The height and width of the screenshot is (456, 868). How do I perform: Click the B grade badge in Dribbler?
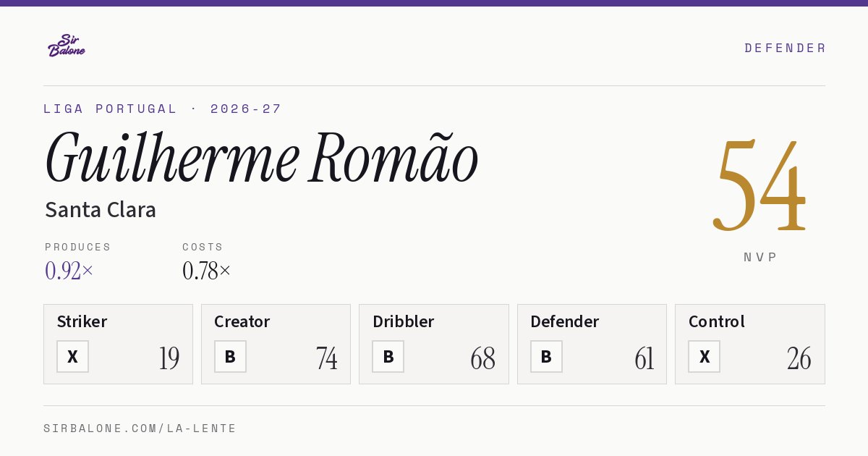tap(388, 356)
